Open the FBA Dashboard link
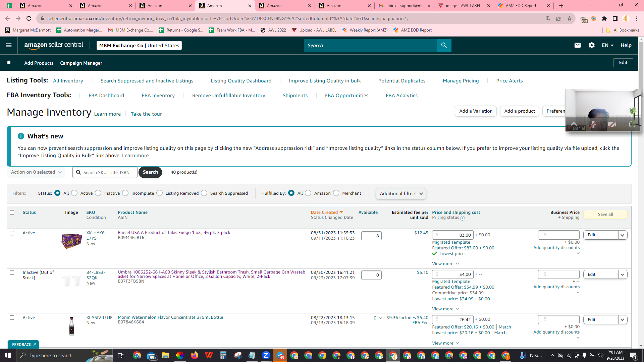The height and width of the screenshot is (362, 644). (106, 96)
